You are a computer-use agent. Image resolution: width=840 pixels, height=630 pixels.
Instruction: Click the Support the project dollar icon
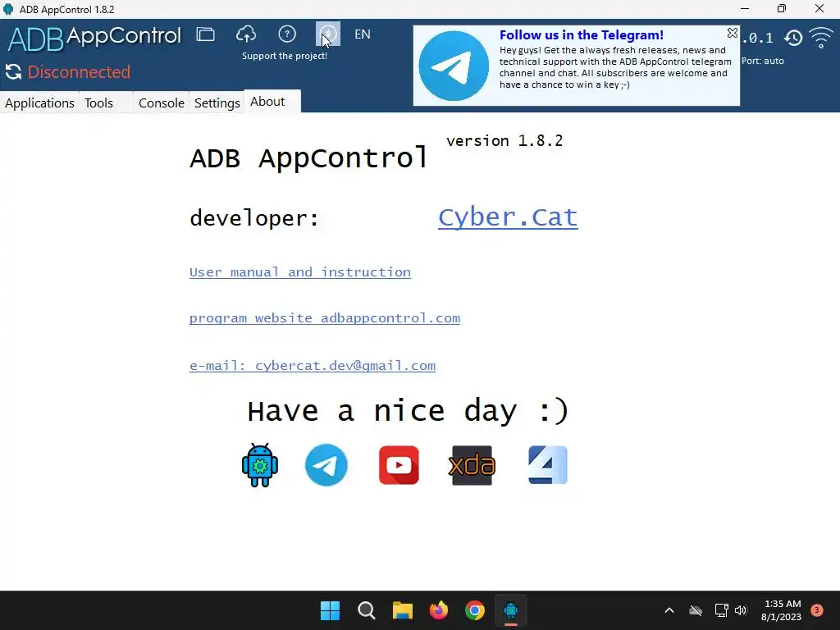[x=328, y=34]
